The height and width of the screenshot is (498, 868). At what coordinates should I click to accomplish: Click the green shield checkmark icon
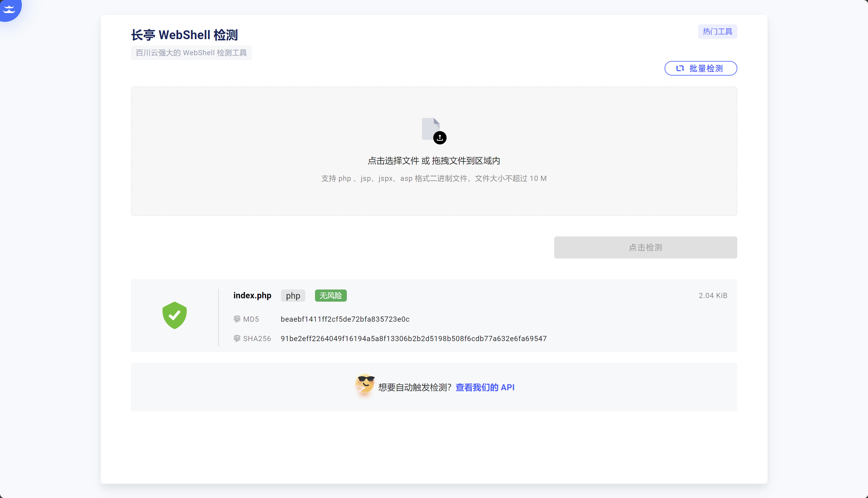coord(175,315)
